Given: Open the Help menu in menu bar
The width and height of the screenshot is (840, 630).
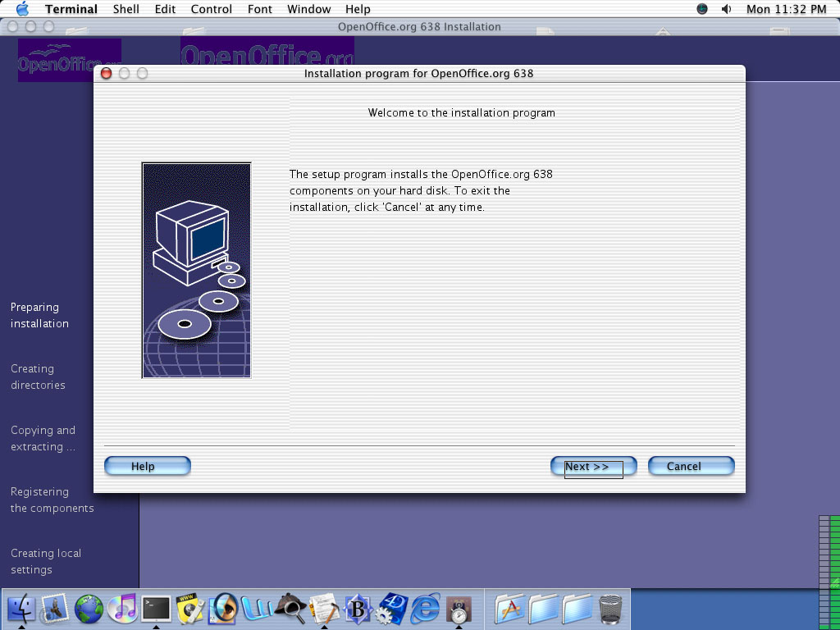Looking at the screenshot, I should click(358, 9).
